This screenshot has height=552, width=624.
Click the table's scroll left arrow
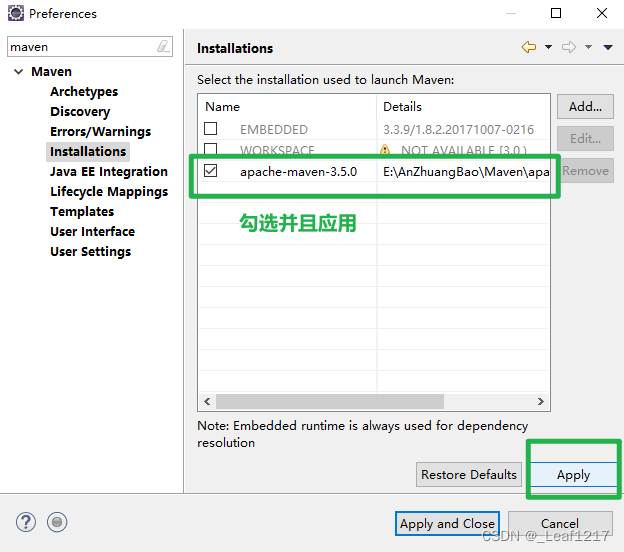point(207,401)
